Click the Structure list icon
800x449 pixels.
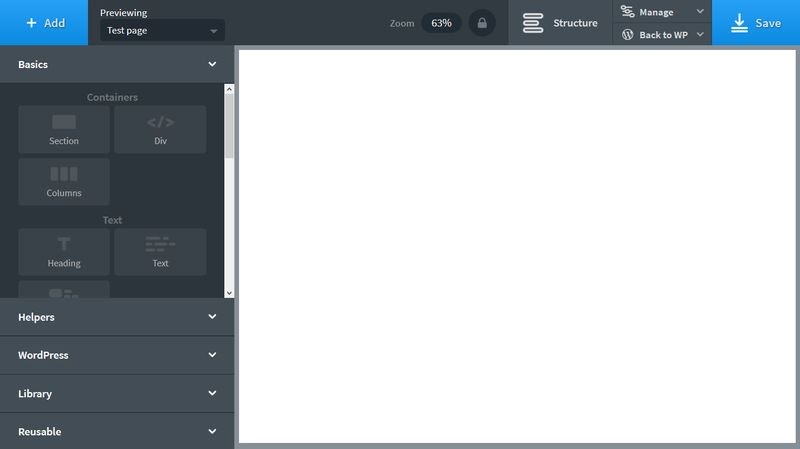pyautogui.click(x=533, y=23)
